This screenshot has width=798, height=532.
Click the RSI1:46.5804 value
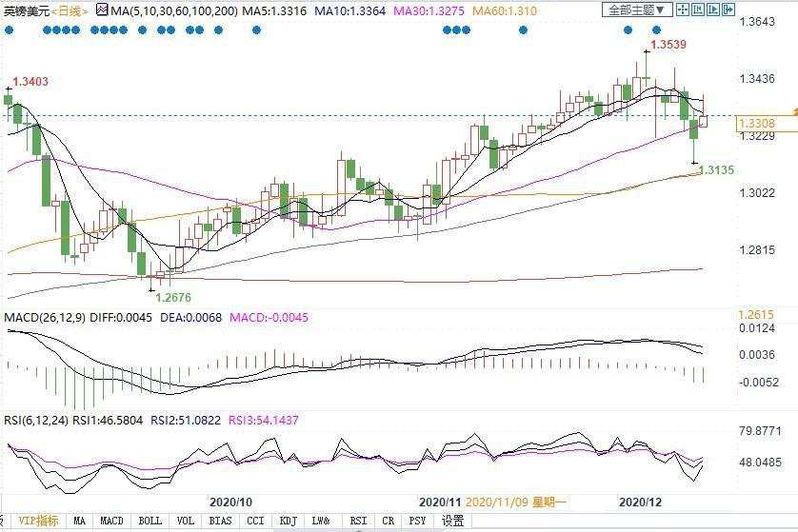coord(108,420)
